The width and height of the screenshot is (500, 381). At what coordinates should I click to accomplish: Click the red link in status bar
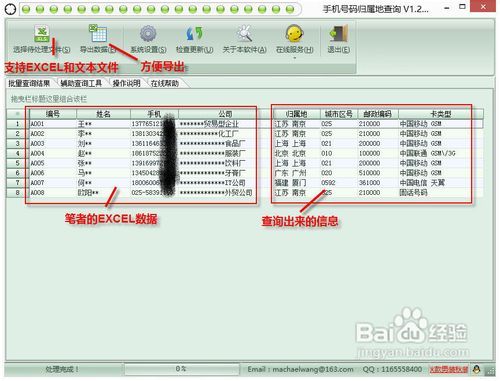[449, 369]
